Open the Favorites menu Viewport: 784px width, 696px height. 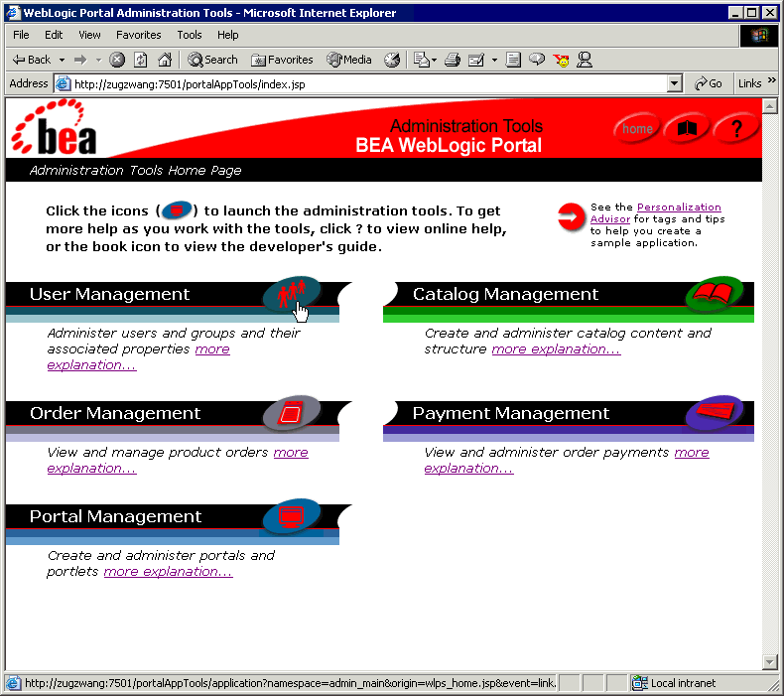139,35
